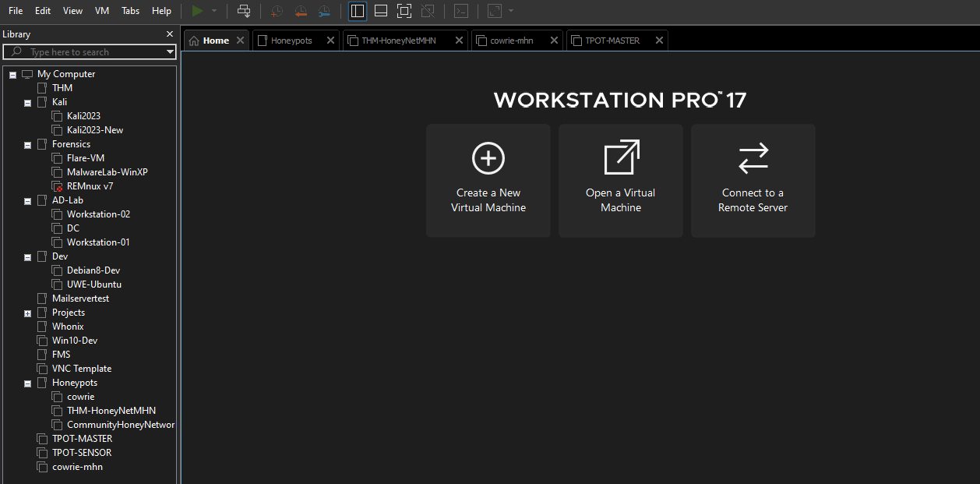Select Debian8-Dev virtual machine
The image size is (980, 484).
[x=93, y=270]
